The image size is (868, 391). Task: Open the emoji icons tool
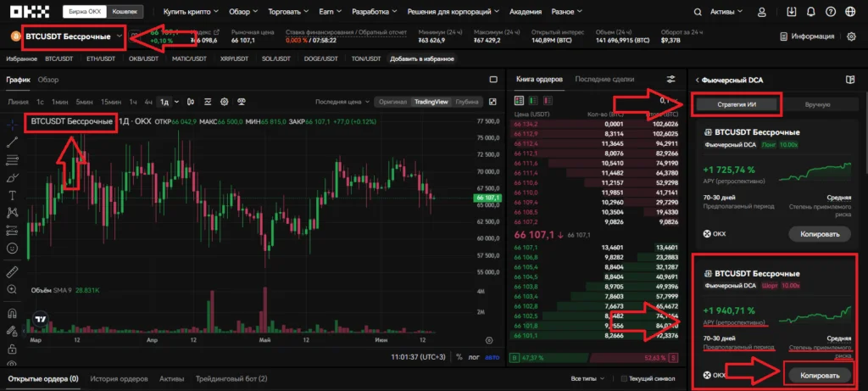pyautogui.click(x=12, y=249)
